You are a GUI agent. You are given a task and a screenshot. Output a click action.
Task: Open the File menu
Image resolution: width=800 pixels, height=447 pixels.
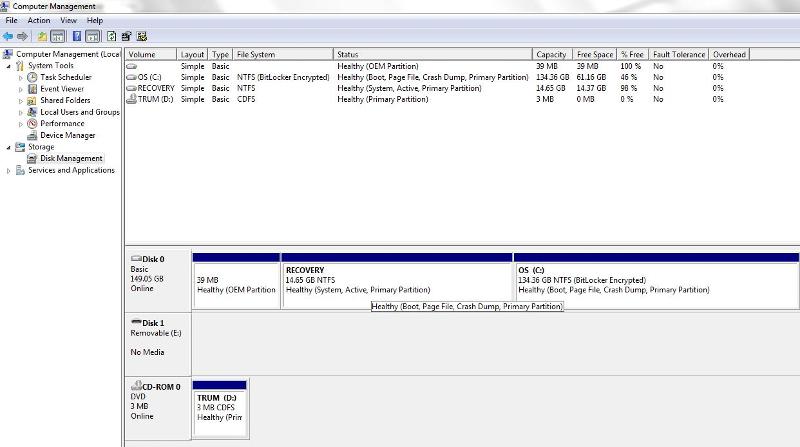[11, 20]
